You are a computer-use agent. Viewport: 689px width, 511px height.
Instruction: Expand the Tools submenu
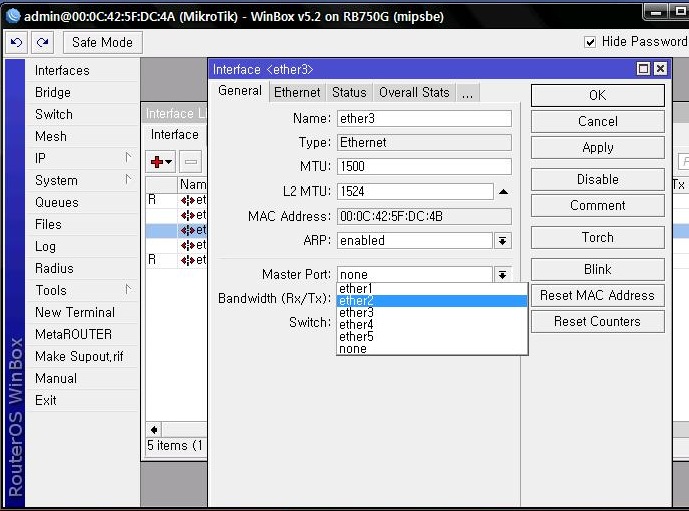128,289
